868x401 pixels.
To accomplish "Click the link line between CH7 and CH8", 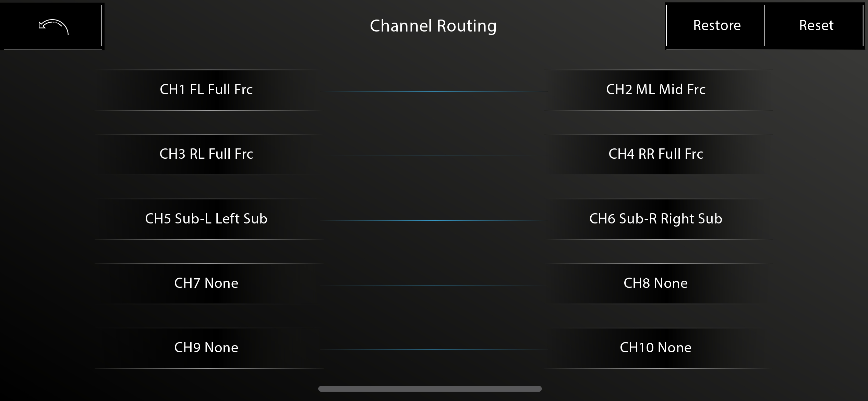I will pyautogui.click(x=433, y=285).
